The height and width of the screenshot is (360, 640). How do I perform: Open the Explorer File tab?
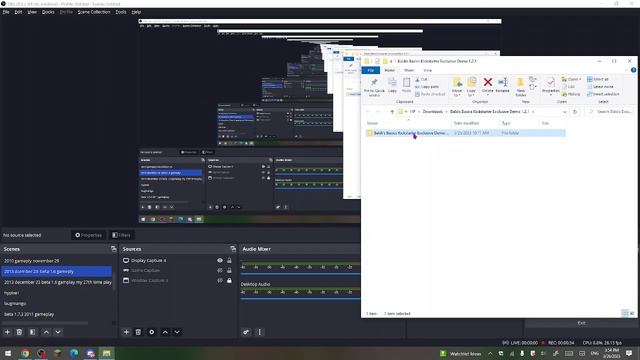pos(371,70)
